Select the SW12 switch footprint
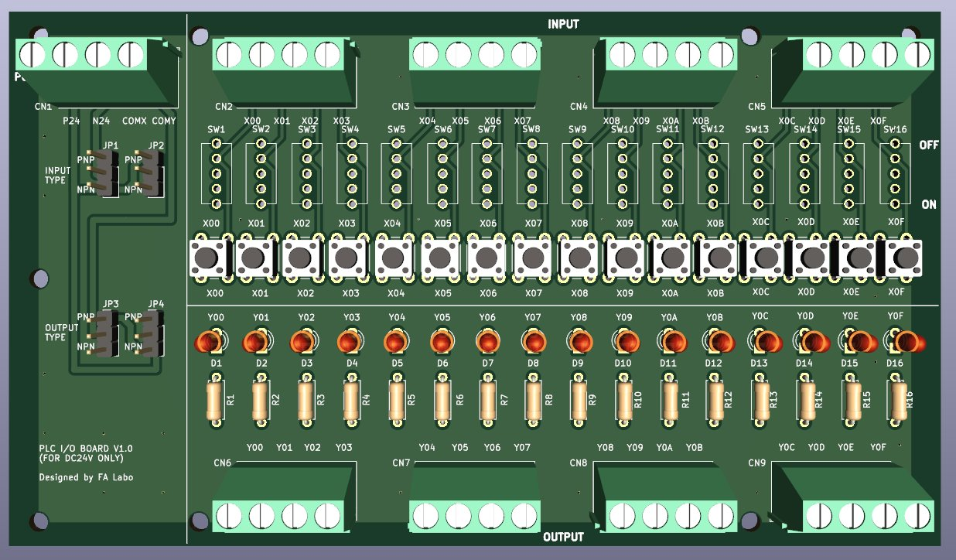 click(712, 174)
